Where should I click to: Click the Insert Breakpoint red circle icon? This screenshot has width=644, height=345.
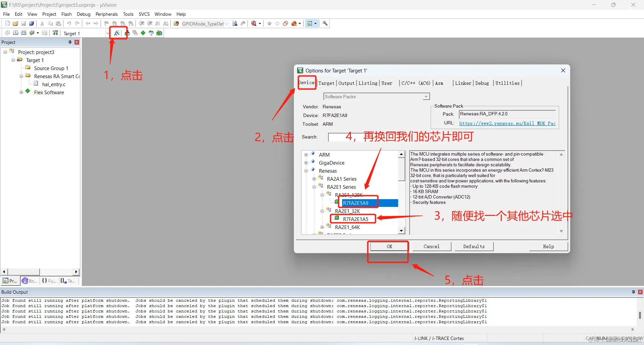click(269, 23)
